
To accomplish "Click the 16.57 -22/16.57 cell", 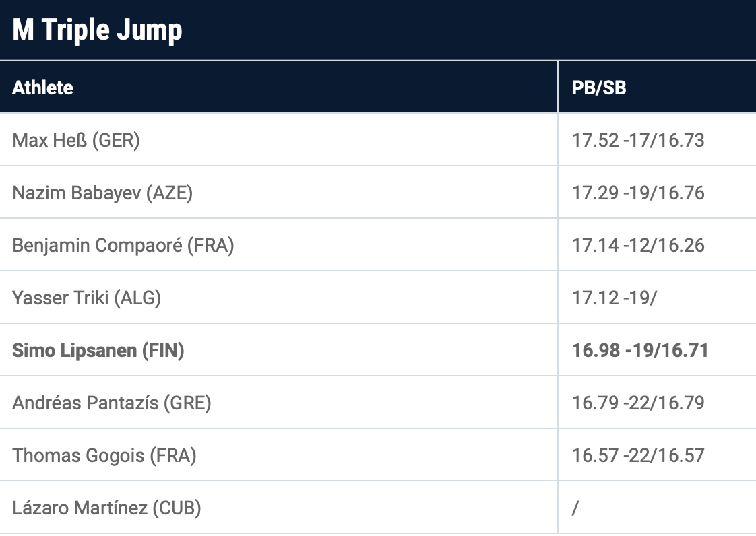I will [x=637, y=455].
